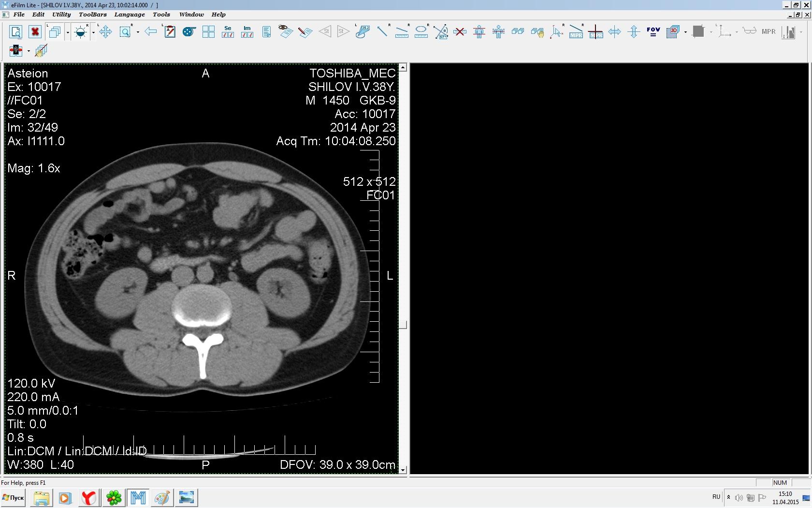The image size is (812, 508).
Task: Toggle the Se series checkmarks button
Action: [x=228, y=32]
